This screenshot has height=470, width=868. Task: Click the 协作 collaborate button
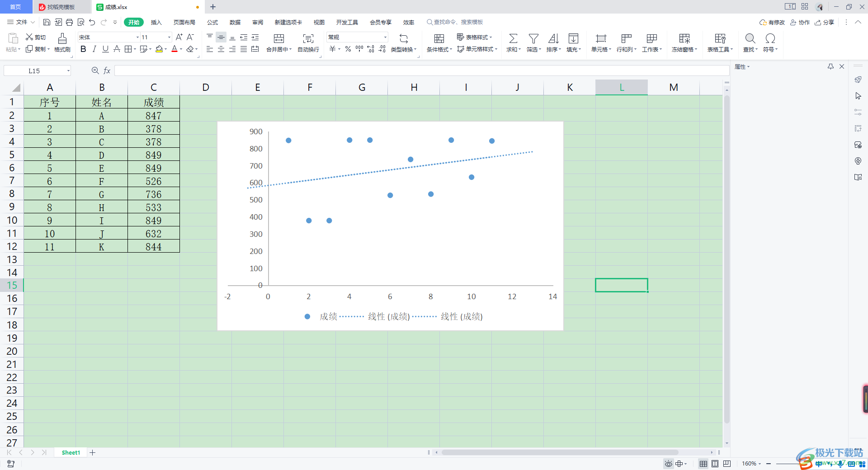(x=800, y=22)
